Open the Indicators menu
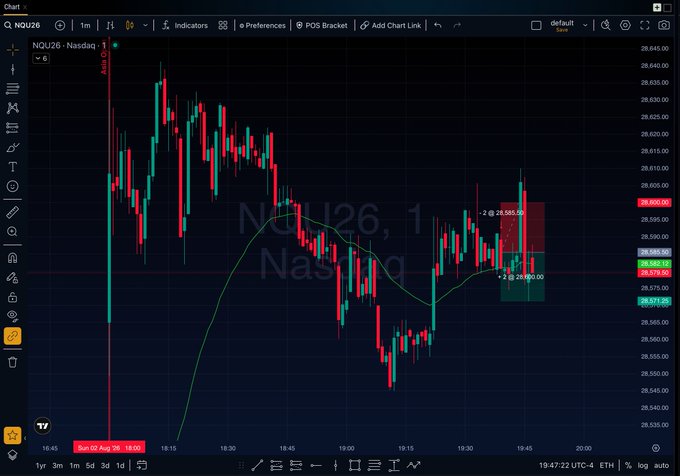This screenshot has width=680, height=476. click(x=185, y=25)
